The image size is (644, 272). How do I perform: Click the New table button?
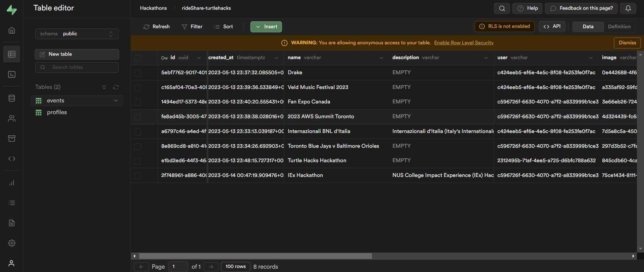(x=77, y=54)
